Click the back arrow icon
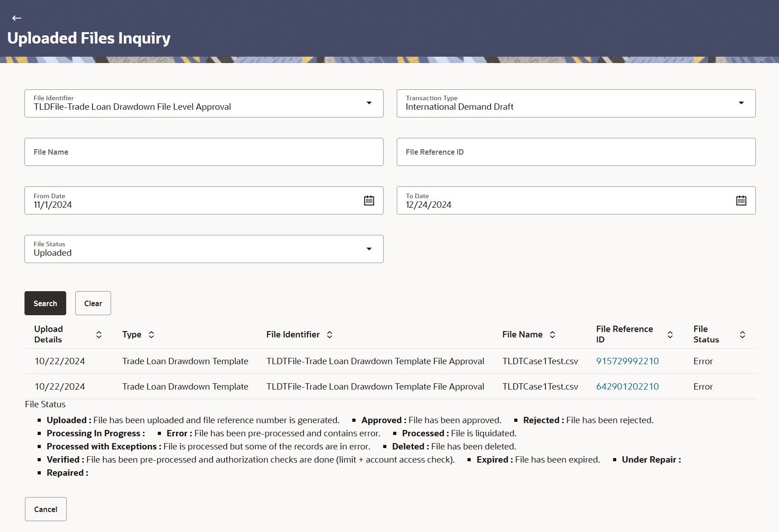The width and height of the screenshot is (779, 532). pyautogui.click(x=17, y=18)
